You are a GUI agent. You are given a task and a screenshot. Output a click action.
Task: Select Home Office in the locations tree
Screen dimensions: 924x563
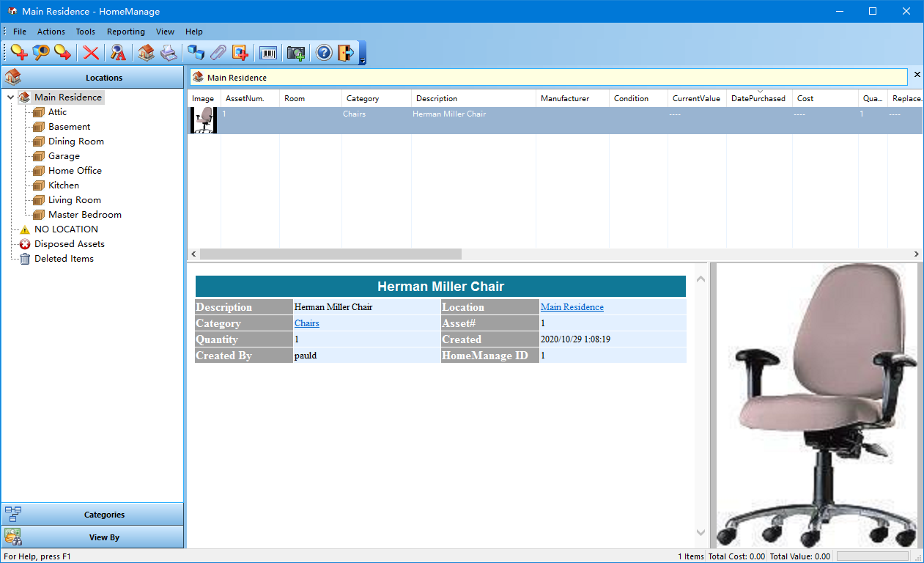pyautogui.click(x=75, y=171)
